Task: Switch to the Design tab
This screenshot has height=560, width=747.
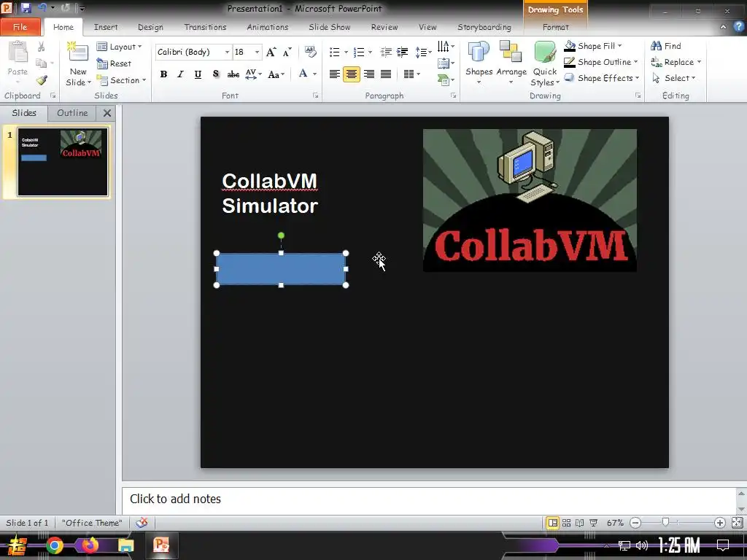Action: point(150,27)
